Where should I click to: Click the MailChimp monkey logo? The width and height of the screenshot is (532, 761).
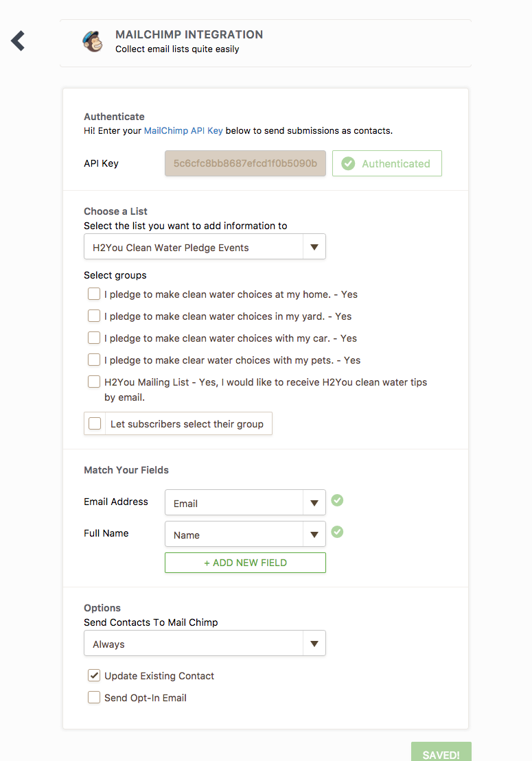pyautogui.click(x=93, y=42)
